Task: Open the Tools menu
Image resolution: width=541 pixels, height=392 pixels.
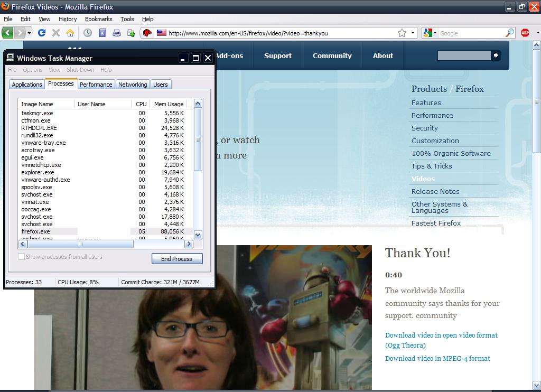Action: click(x=127, y=19)
